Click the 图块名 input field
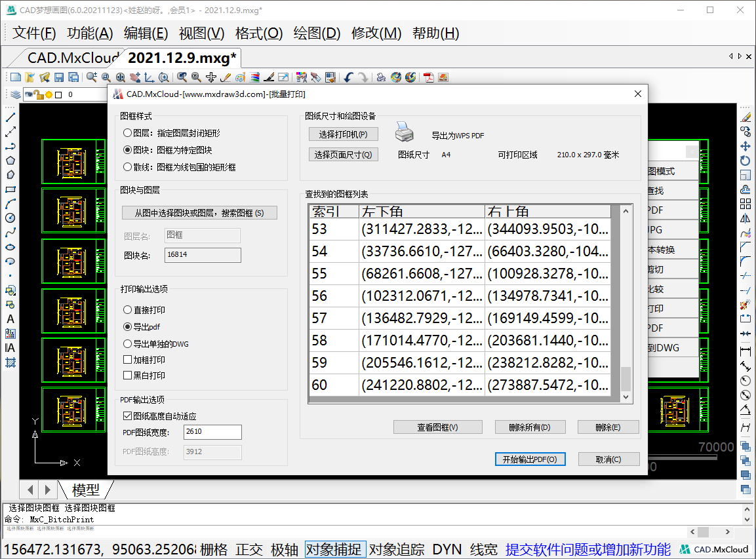Image resolution: width=756 pixels, height=559 pixels. click(x=203, y=255)
